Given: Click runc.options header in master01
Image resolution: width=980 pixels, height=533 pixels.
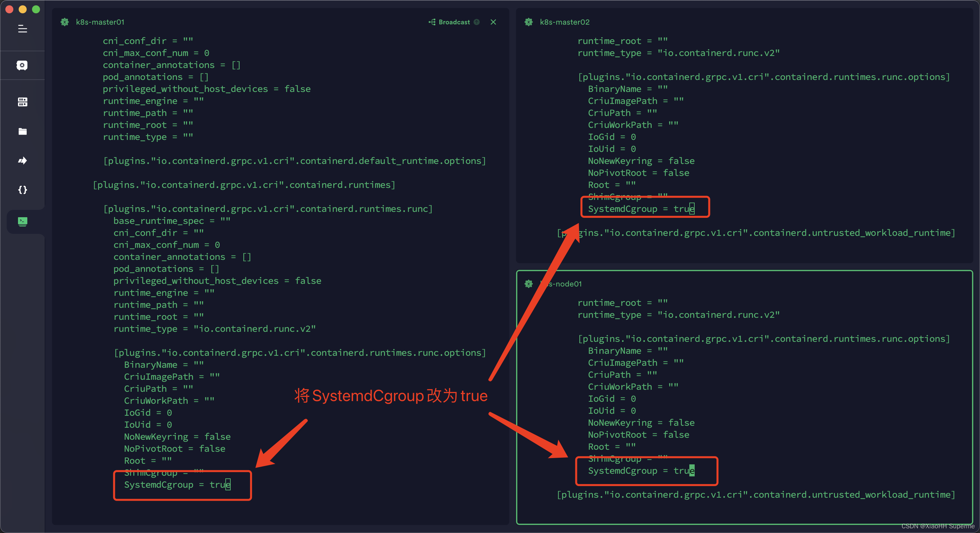Looking at the screenshot, I should point(300,353).
